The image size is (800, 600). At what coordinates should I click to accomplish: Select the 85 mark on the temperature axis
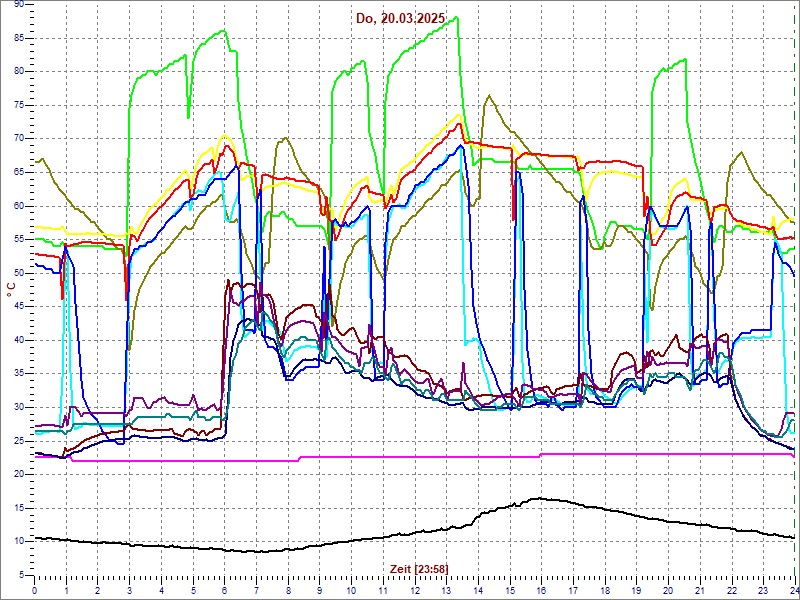(x=19, y=38)
